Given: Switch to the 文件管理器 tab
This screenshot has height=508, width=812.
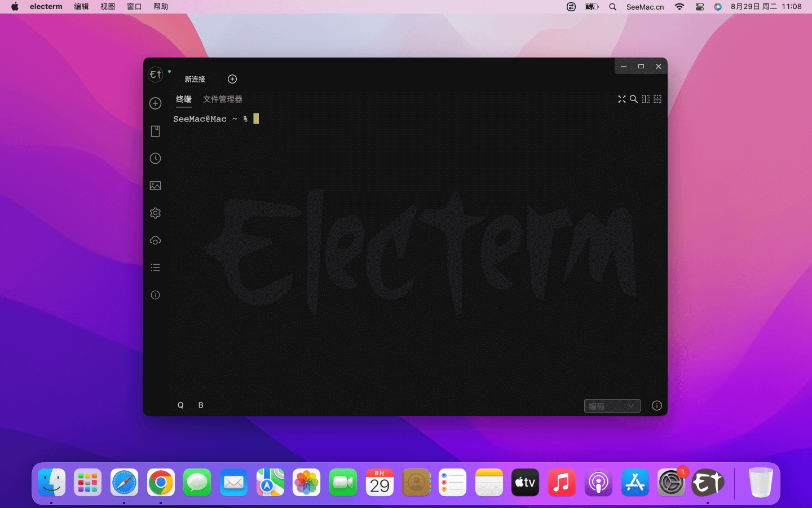Looking at the screenshot, I should (223, 99).
